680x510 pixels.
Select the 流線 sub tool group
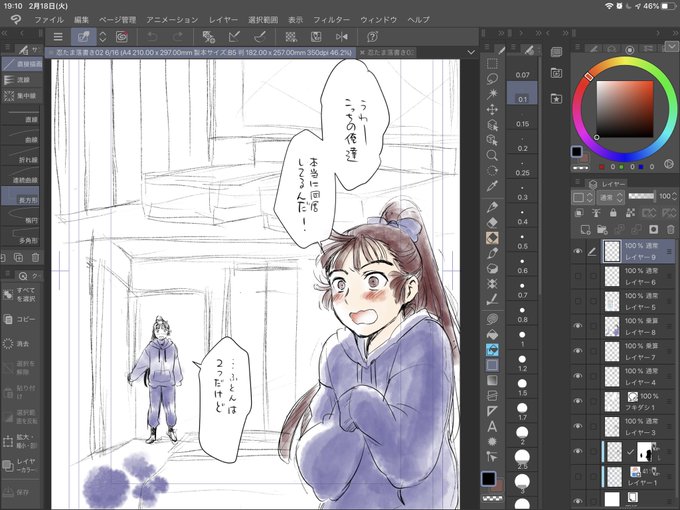point(22,80)
